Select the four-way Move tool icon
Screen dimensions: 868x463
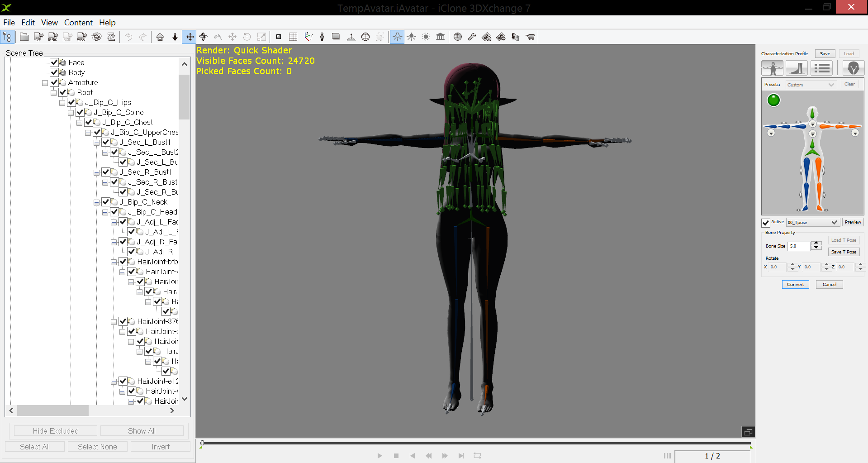pos(190,37)
